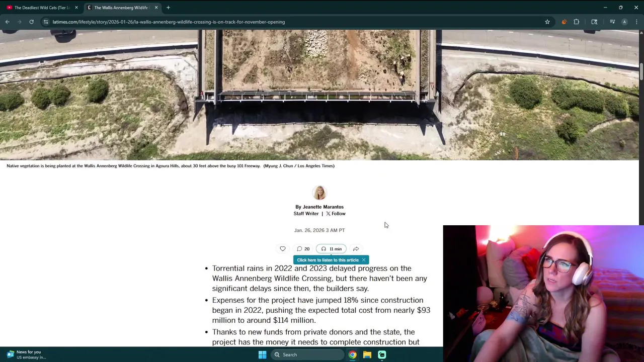Image resolution: width=644 pixels, height=362 pixels.
Task: Follow the author on X
Action: tap(336, 214)
